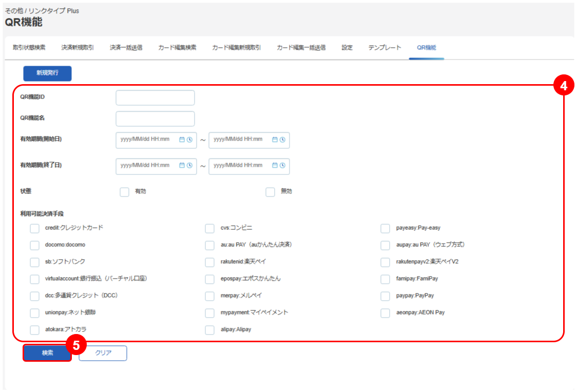Open clock icon in second 有効期間(終了日) field
Screen dimensions: 577x392
[282, 166]
